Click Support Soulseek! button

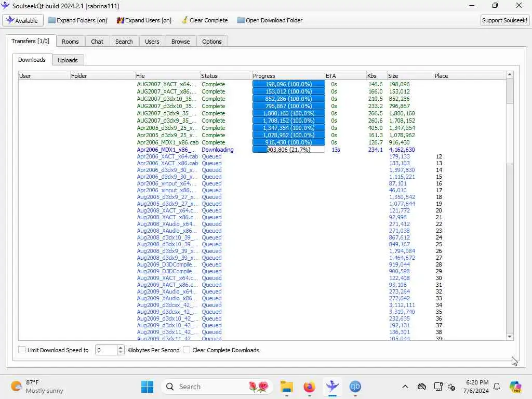504,20
